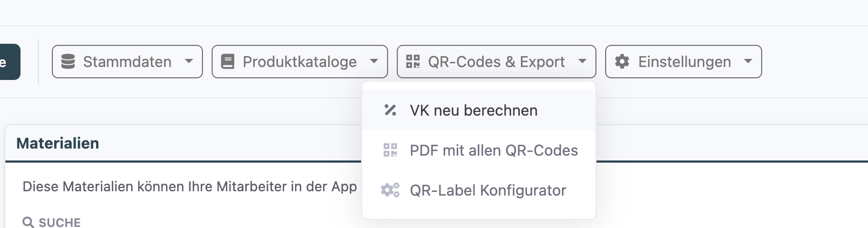Click the gears icon beside QR-Label Konfigurator
The image size is (868, 228).
pos(390,190)
